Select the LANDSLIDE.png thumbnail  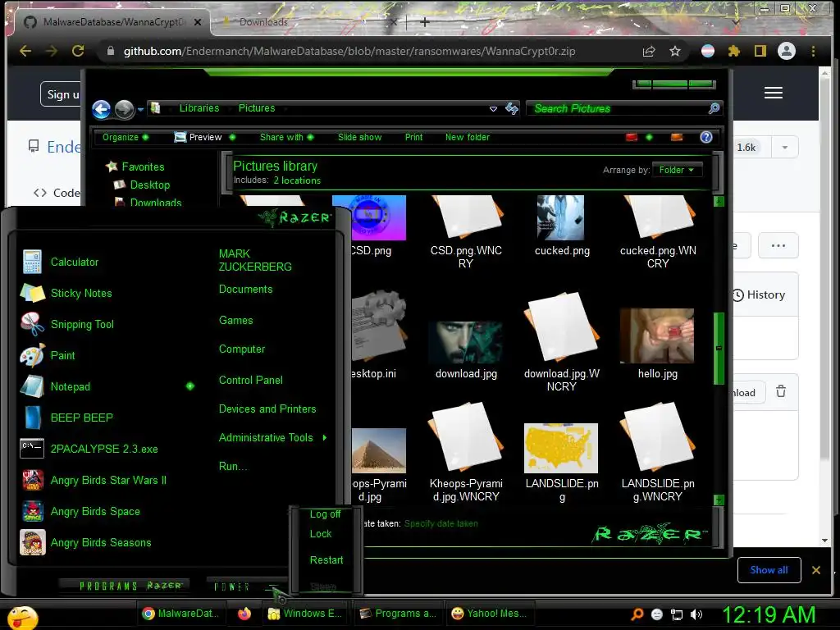561,449
